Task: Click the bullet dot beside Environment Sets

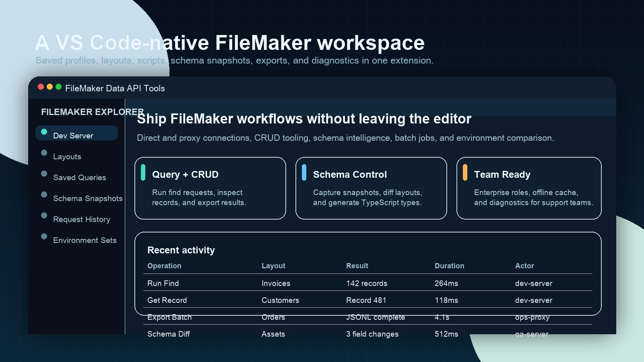Action: tap(44, 237)
